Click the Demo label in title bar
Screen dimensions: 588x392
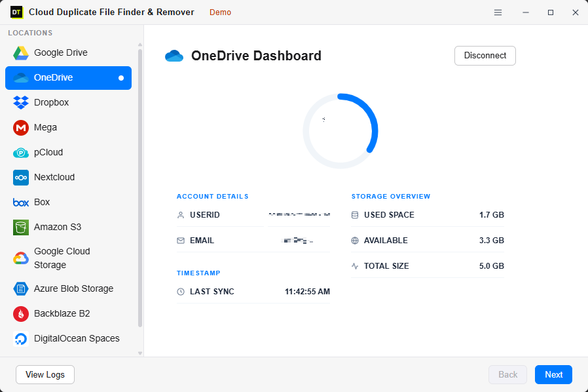[220, 12]
